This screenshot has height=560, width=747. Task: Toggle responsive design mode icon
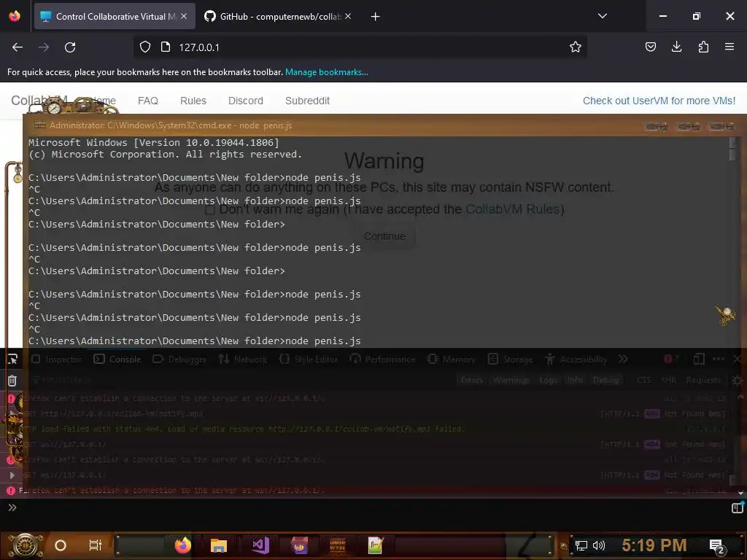click(x=699, y=359)
